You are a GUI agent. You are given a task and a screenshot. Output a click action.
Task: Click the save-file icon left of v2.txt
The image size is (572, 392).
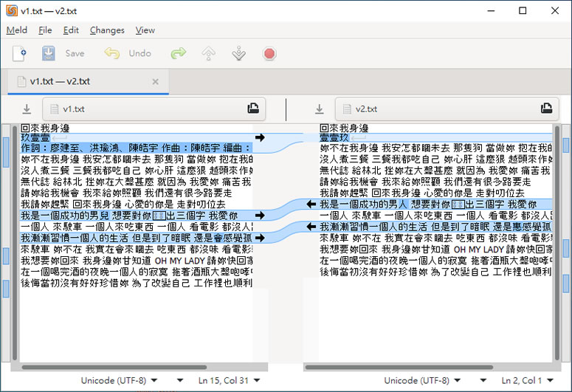[319, 109]
